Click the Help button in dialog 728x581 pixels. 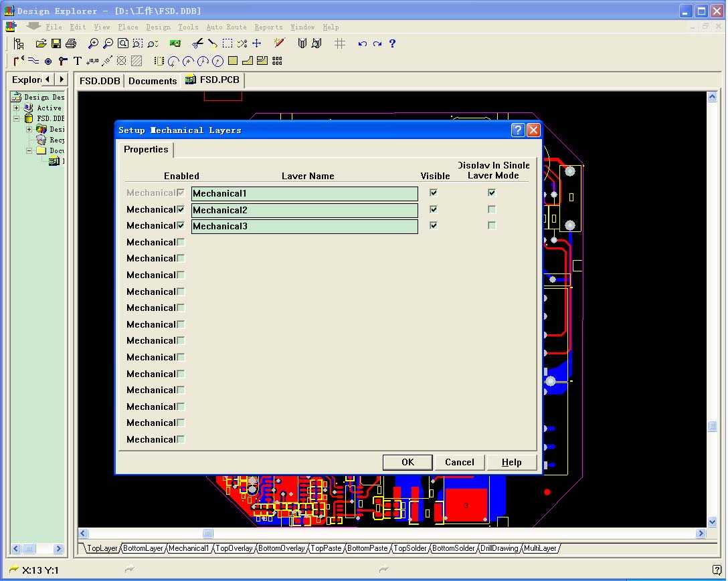pos(512,462)
